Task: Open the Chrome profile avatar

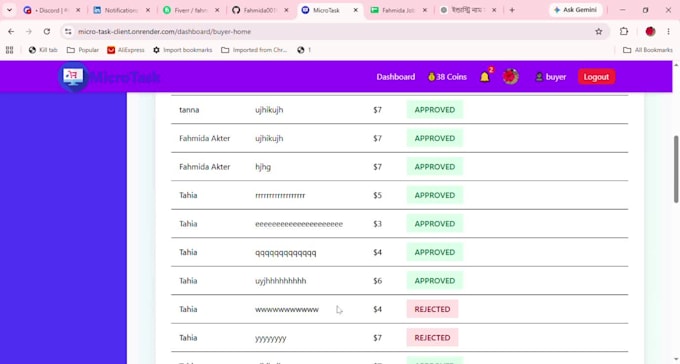Action: coord(650,32)
